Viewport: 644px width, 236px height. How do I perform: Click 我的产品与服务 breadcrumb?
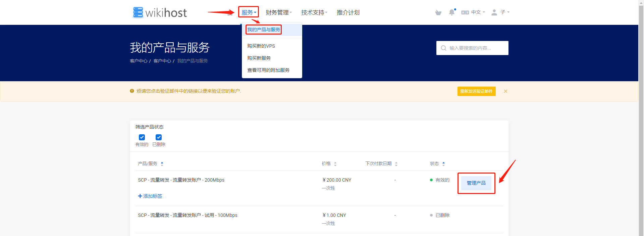pyautogui.click(x=193, y=61)
